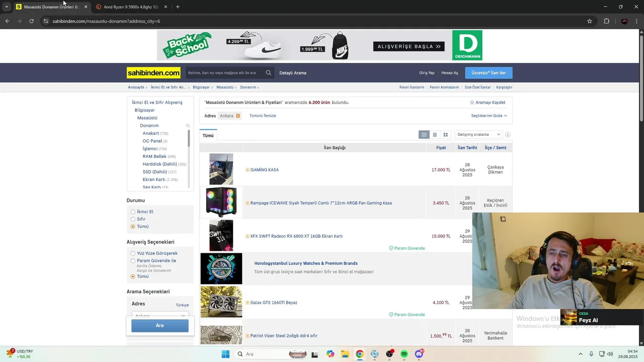Switch to classic table view icon

pos(424,135)
